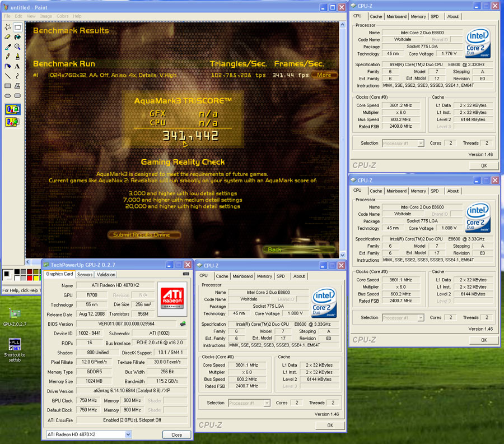The image size is (504, 444).
Task: Select the Pencil tool in Paint
Action: (8, 56)
